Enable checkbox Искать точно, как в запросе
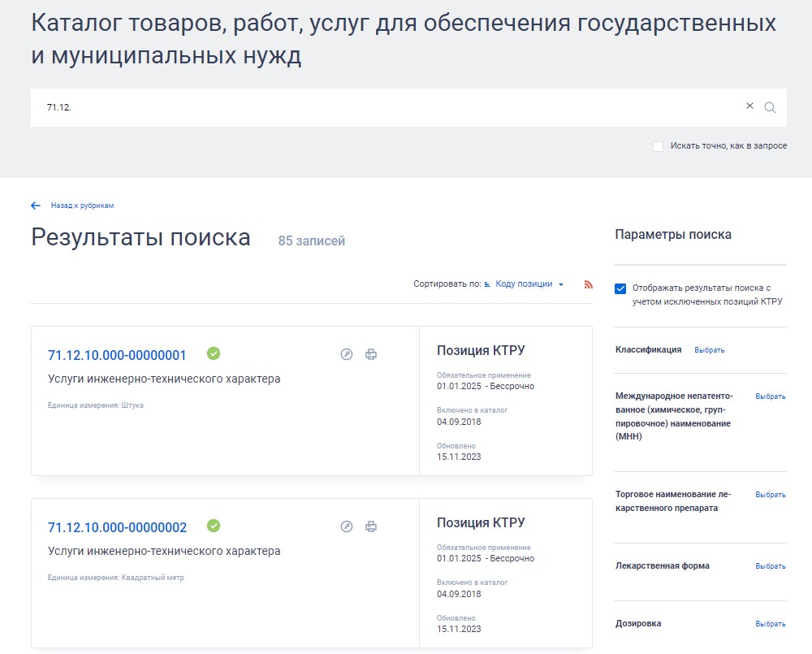The height and width of the screenshot is (654, 812). coord(658,145)
